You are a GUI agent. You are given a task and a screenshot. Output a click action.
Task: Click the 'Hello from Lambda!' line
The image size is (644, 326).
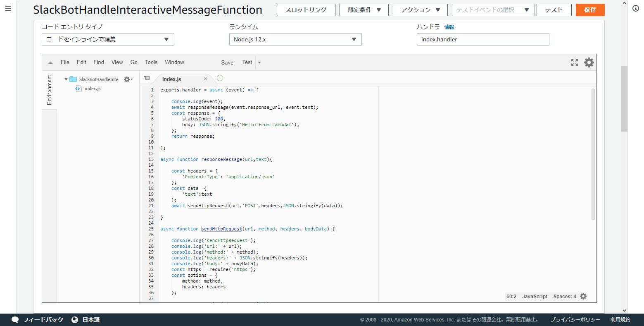240,125
